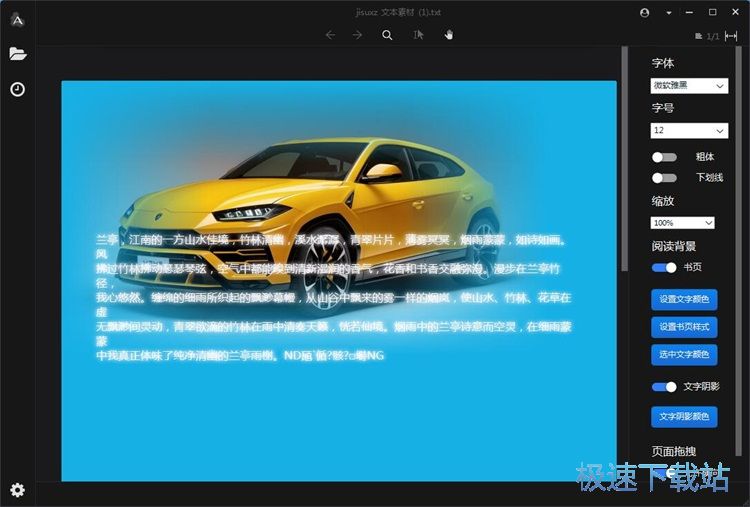Open a file with the folder icon

tap(18, 54)
